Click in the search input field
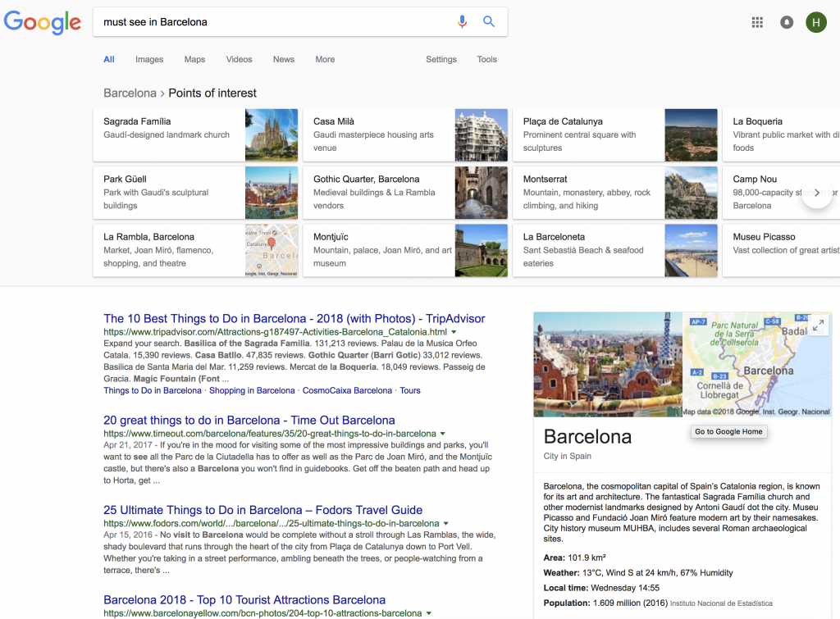Screen dimensions: 840x619 click(x=271, y=22)
